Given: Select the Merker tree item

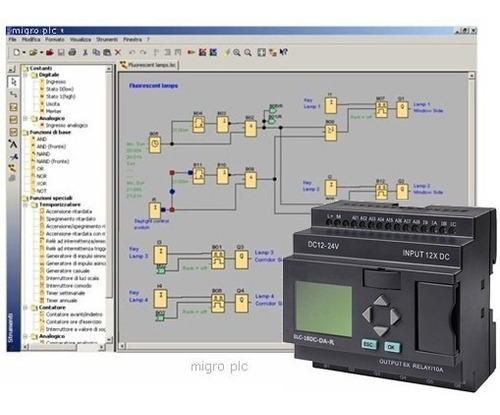Looking at the screenshot, I should (x=53, y=111).
